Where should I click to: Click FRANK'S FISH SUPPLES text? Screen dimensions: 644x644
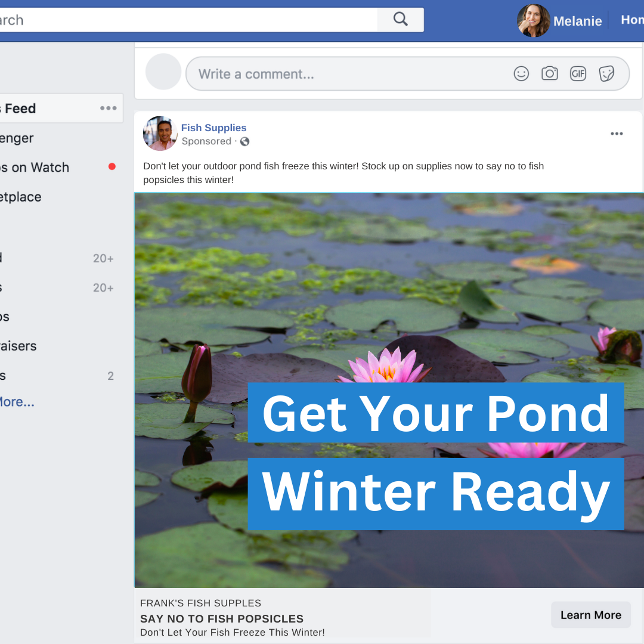tap(200, 603)
